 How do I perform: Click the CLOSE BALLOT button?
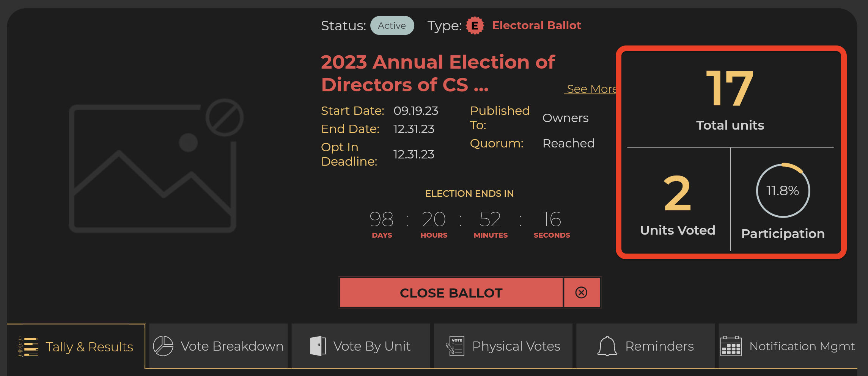(x=451, y=293)
